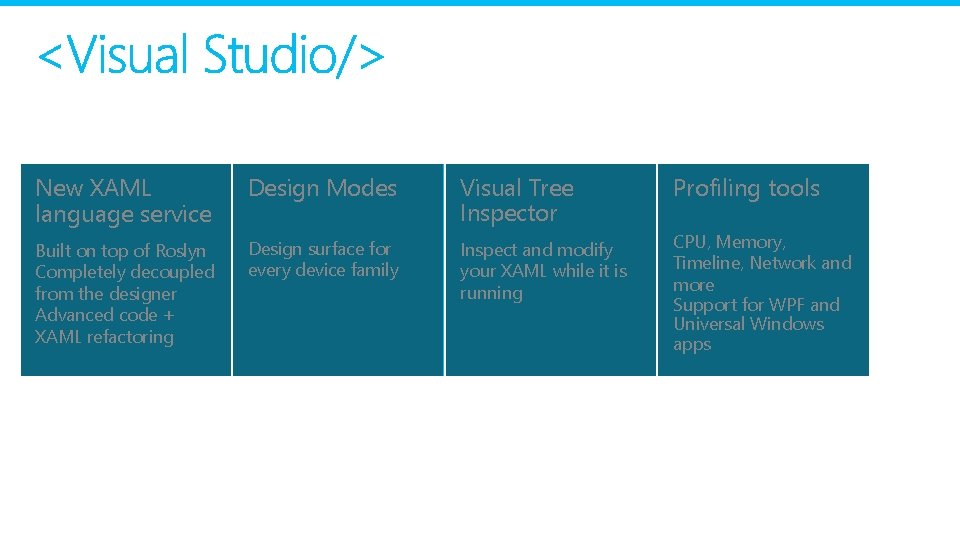Click text 'CPU, Memory, Timeline, Network and more'
Screen dimensions: 960x540
[x=762, y=263]
